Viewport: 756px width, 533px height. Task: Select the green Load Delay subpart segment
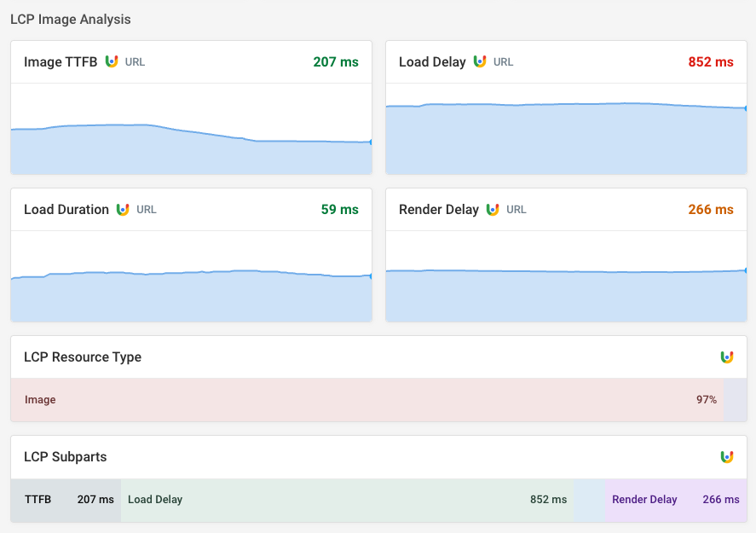click(347, 500)
